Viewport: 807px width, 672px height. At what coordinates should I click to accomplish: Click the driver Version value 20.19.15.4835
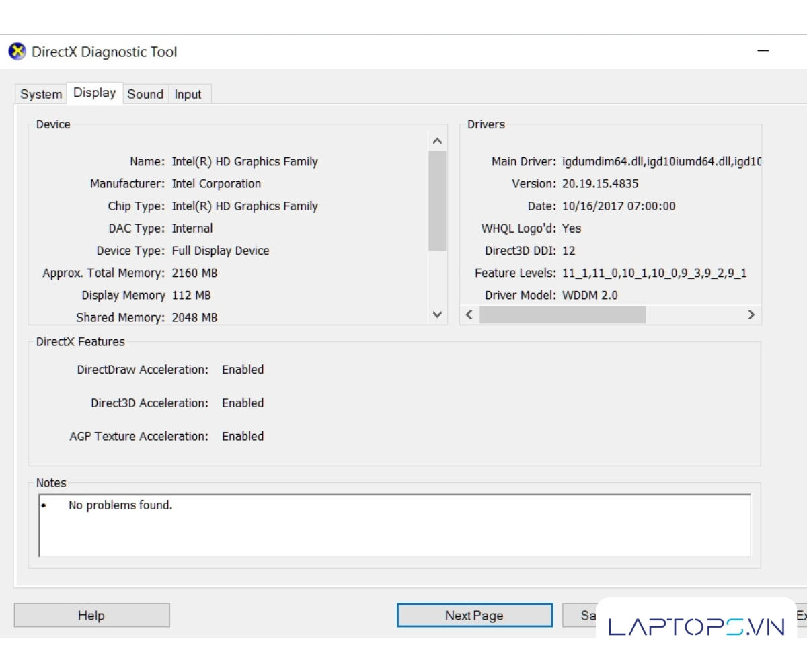(601, 184)
